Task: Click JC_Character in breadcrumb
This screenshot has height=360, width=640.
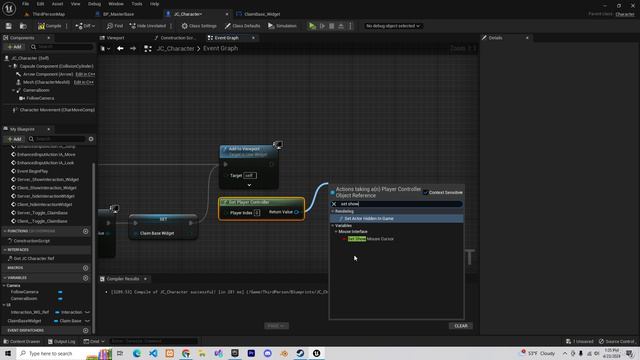Action: pos(175,49)
